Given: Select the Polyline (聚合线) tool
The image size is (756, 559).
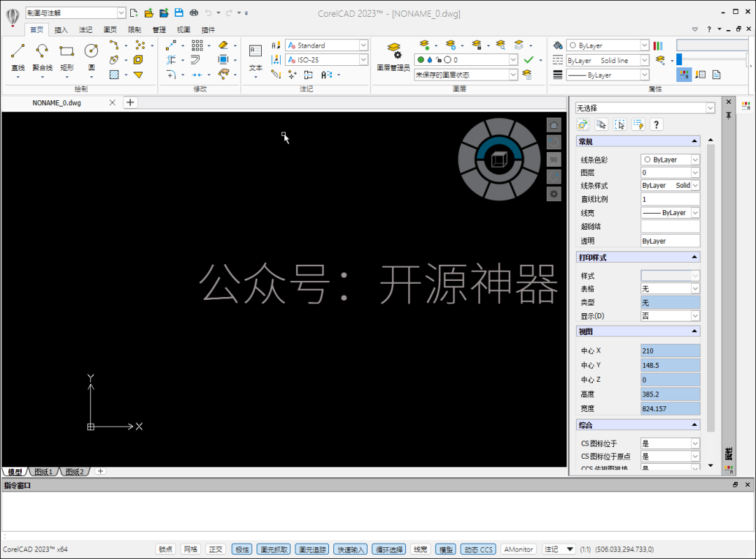Looking at the screenshot, I should point(42,57).
